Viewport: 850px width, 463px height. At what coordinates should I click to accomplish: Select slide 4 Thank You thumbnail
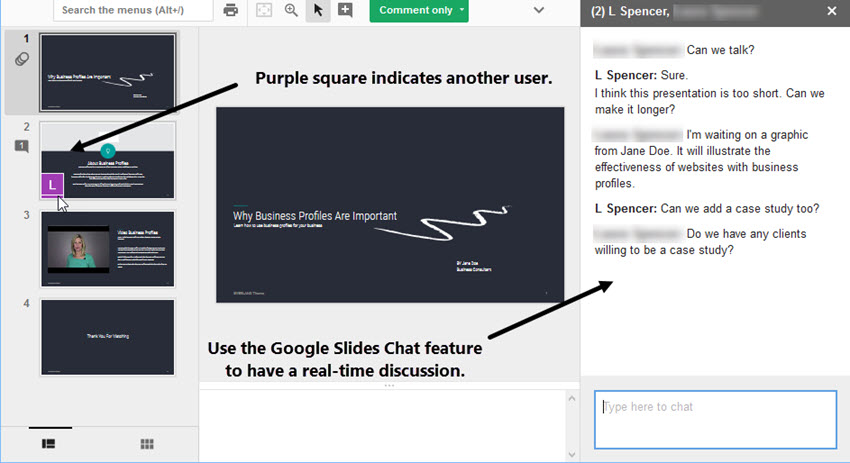click(108, 337)
